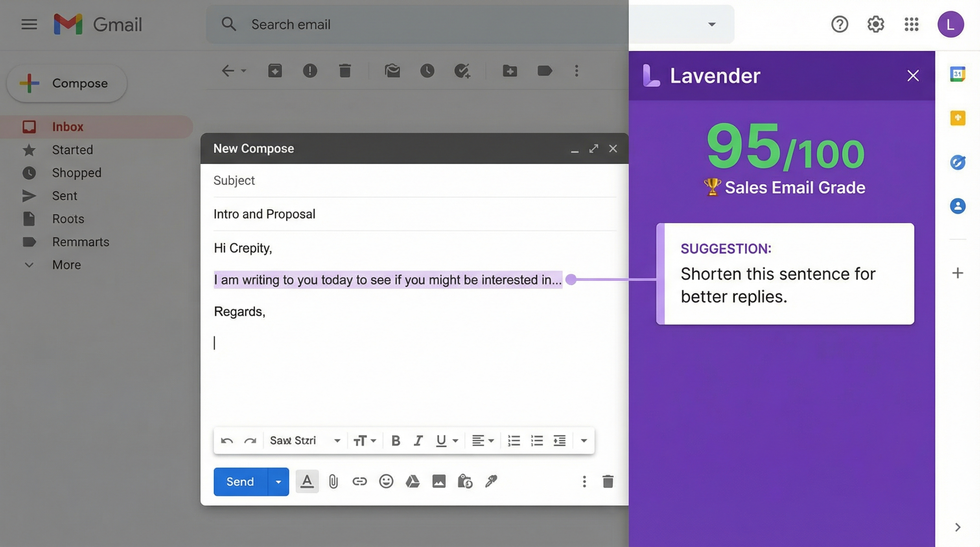Click the Insert from Drive icon
This screenshot has height=547, width=980.
click(x=412, y=481)
